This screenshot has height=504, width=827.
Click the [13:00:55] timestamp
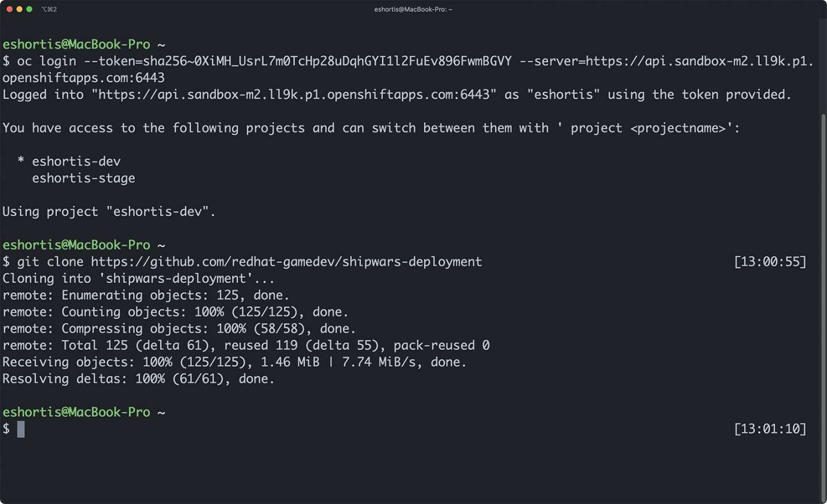tap(770, 262)
